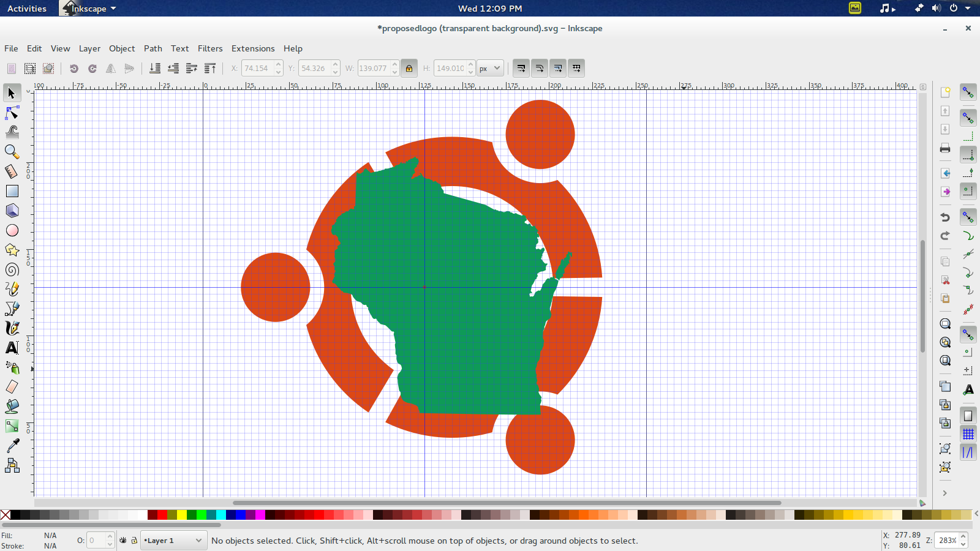The image size is (980, 551).
Task: Choose the Ellipse/Circle tool
Action: (12, 230)
